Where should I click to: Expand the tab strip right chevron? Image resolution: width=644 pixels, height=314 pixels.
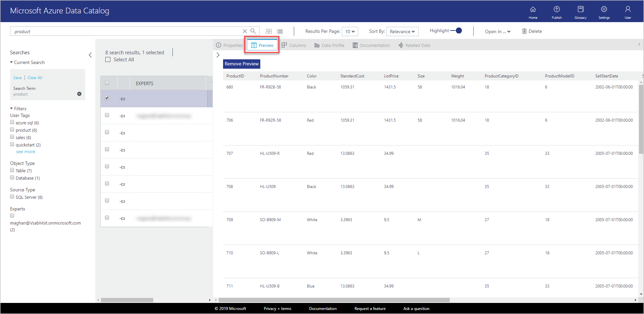coord(639,44)
